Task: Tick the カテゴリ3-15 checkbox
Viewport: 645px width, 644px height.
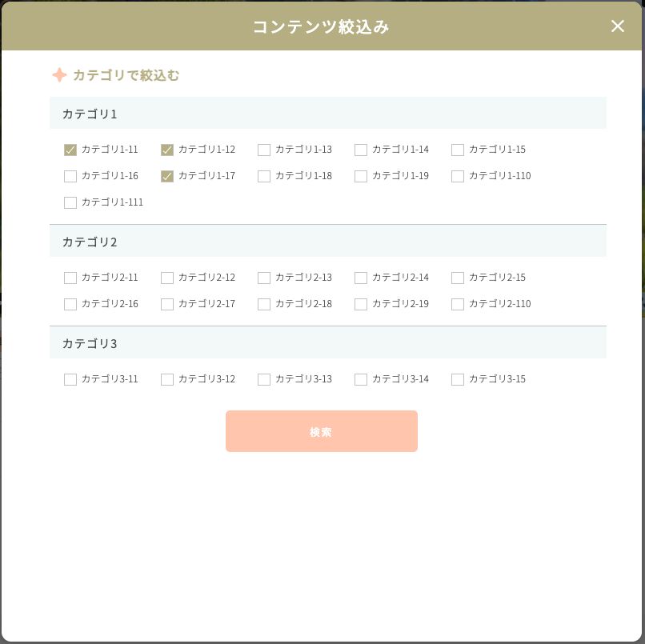Action: point(458,379)
